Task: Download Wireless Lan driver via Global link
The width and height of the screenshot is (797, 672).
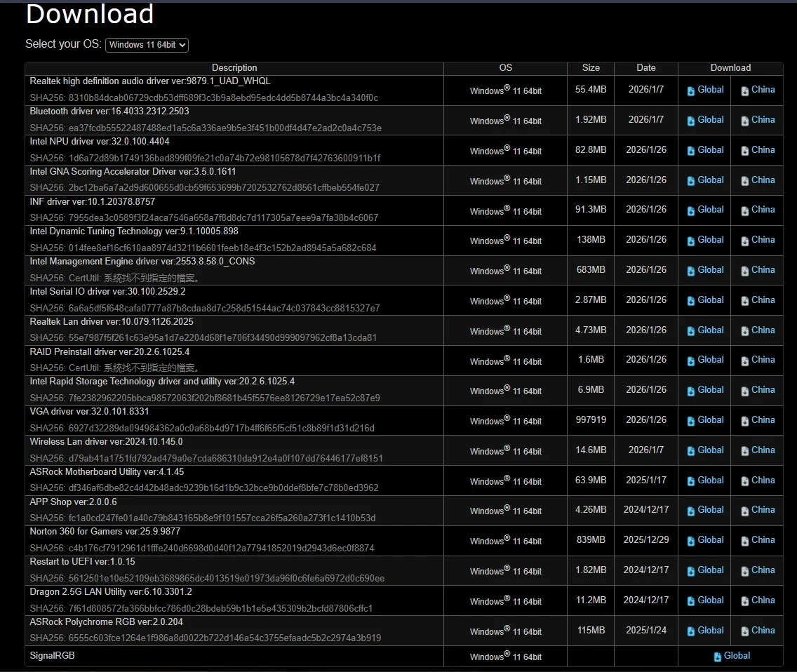Action: point(711,450)
